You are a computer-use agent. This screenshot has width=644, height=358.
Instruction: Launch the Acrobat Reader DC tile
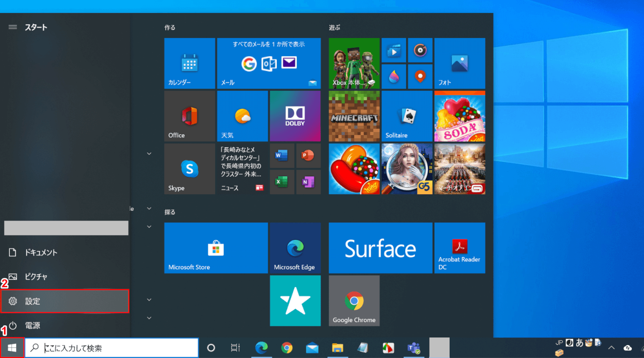point(459,248)
